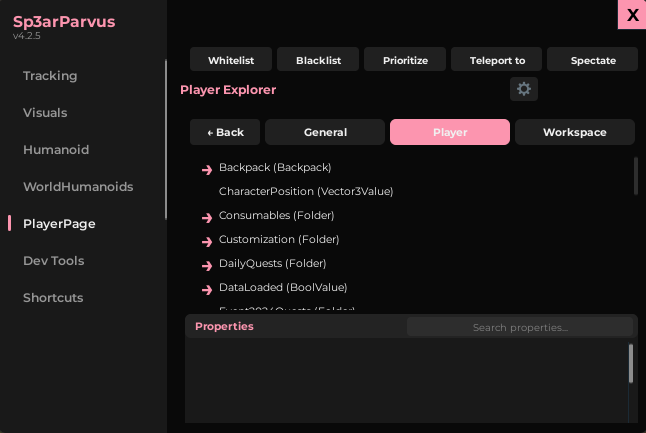Click the Blacklist button
The height and width of the screenshot is (433, 646).
(x=318, y=59)
